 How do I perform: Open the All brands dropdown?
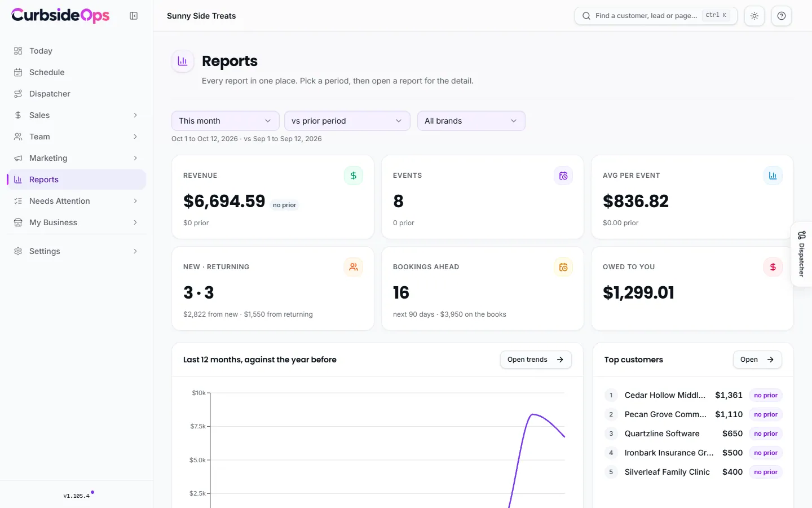coord(471,121)
